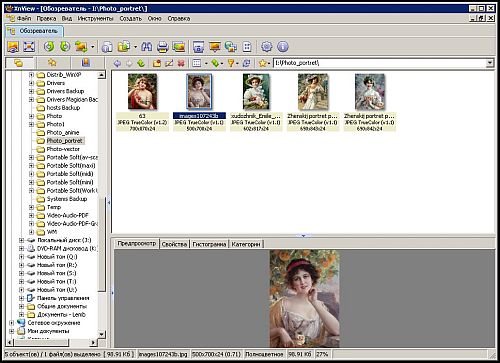Switch to the Категории tab
The image size is (500, 363).
pyautogui.click(x=246, y=244)
